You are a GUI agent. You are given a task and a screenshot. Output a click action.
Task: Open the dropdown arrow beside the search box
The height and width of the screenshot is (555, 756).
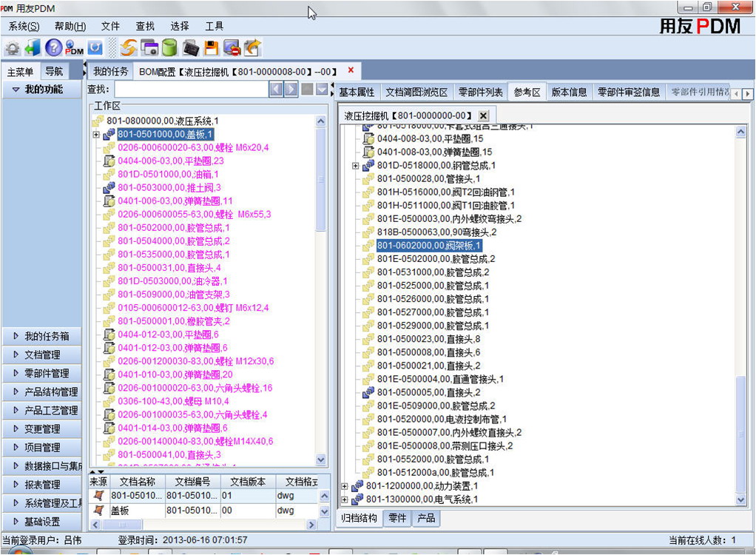tap(322, 90)
